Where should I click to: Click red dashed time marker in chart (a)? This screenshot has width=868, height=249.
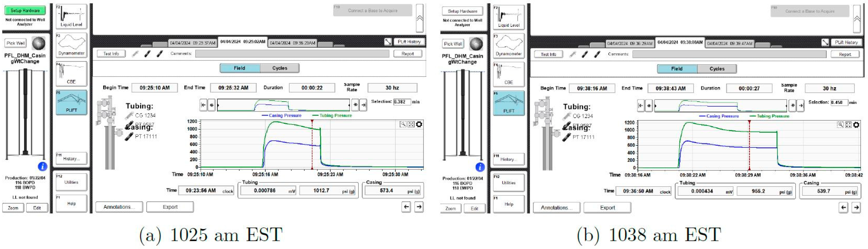pyautogui.click(x=312, y=145)
